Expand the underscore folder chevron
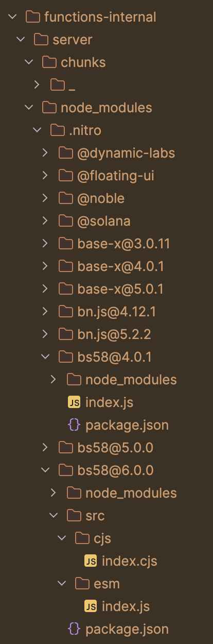The height and width of the screenshot is (644, 213). pos(37,85)
